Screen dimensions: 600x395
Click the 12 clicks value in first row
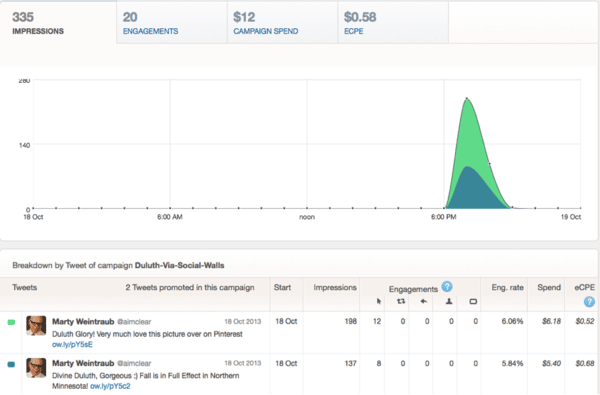[x=377, y=322]
